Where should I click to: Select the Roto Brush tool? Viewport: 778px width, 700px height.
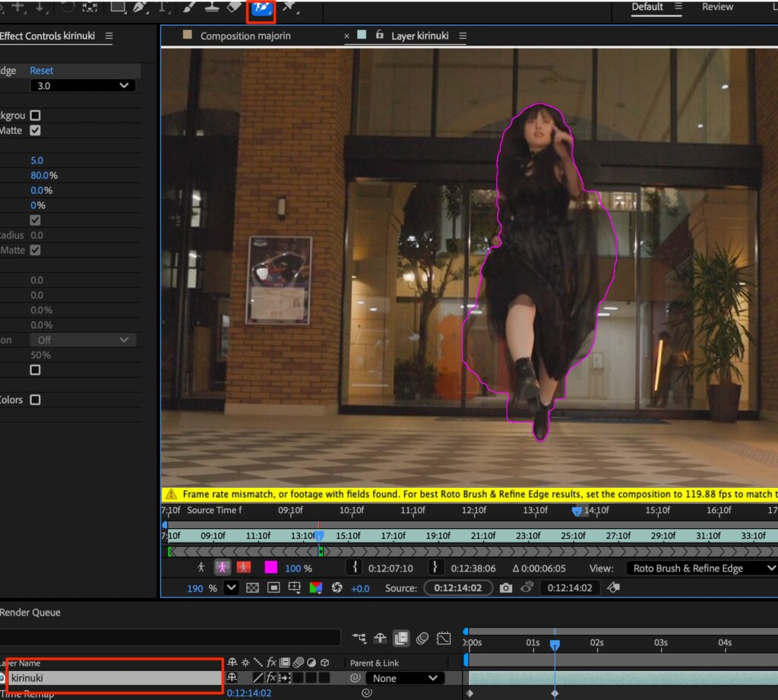point(261,8)
